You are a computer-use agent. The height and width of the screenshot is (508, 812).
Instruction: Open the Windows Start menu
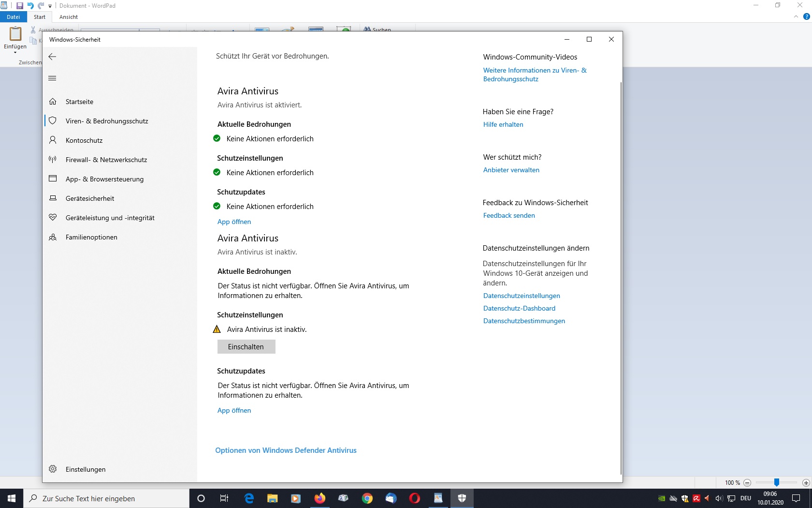pyautogui.click(x=12, y=498)
